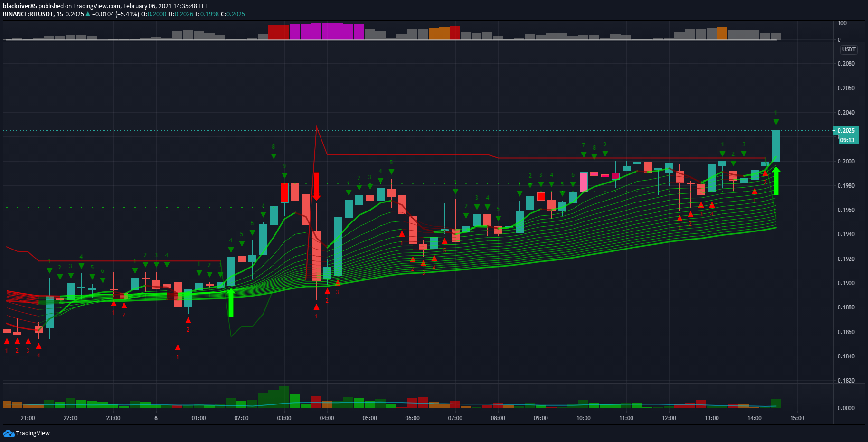
Task: Click the 100 label on top indicator axis
Action: point(842,23)
